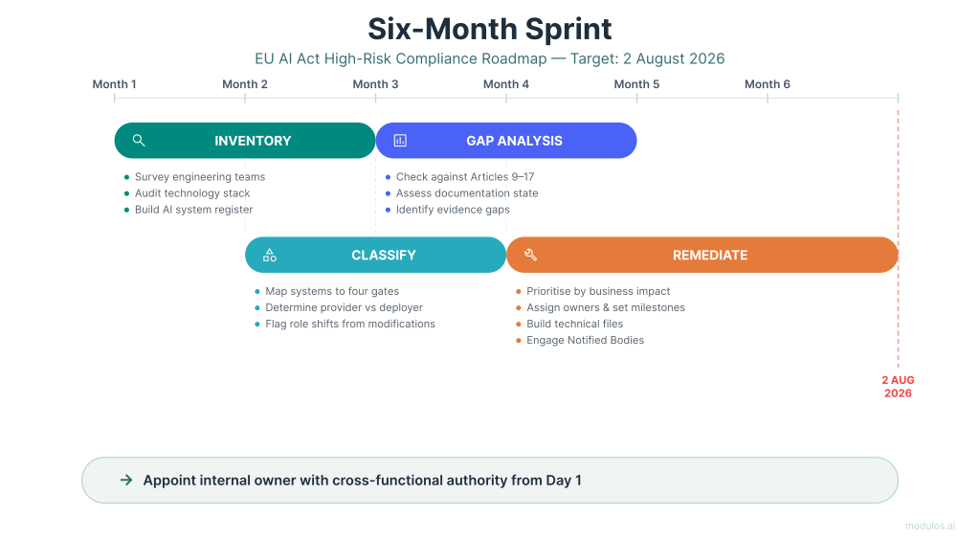Click the magnifier icon in the Inventory bar
Viewport: 980px width, 539px height.
click(139, 141)
